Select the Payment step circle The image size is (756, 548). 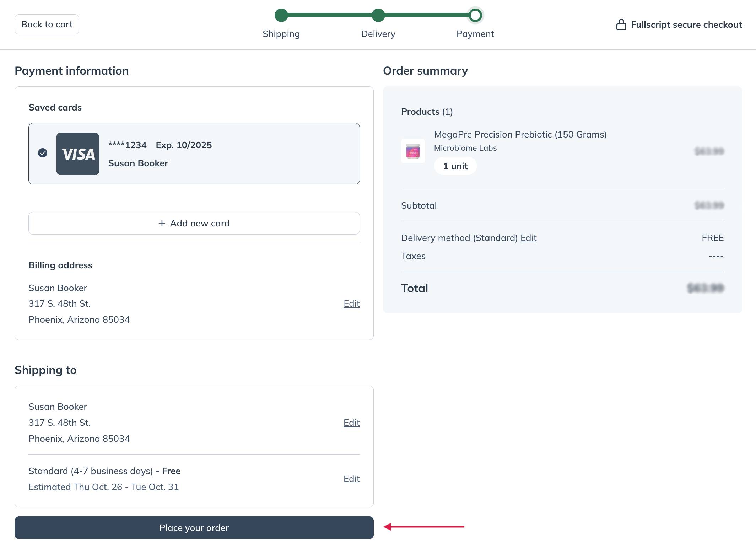475,15
